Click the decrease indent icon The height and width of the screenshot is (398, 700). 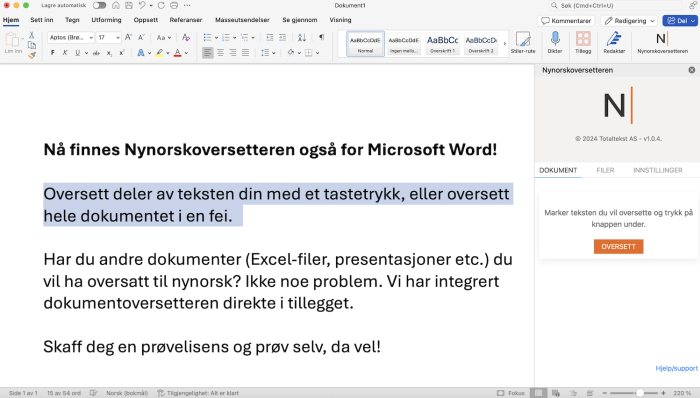[270, 37]
